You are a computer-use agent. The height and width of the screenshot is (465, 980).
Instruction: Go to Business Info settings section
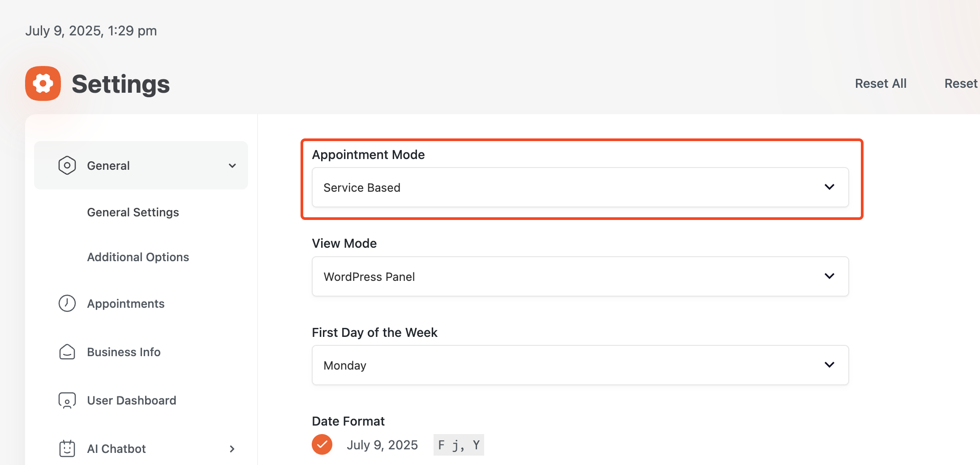tap(124, 352)
